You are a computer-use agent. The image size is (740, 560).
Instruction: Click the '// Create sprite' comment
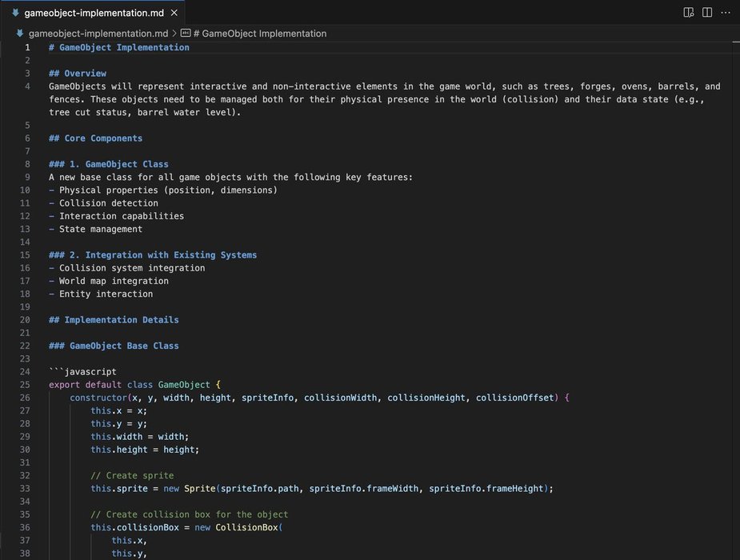[x=132, y=475]
